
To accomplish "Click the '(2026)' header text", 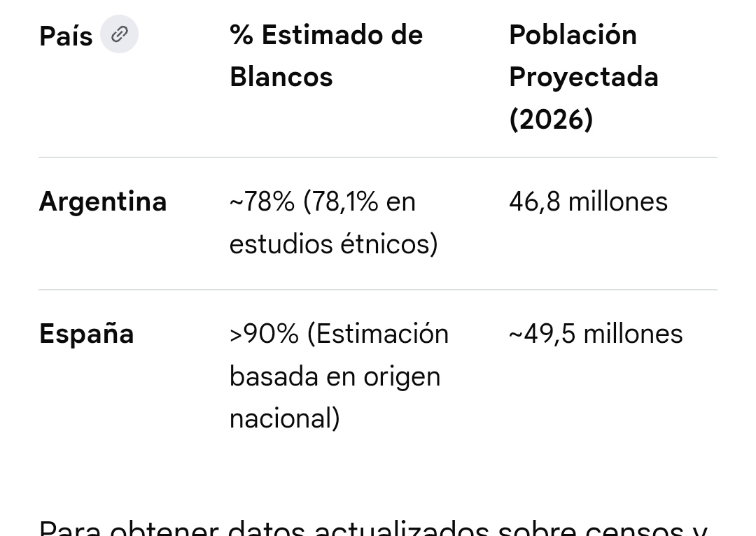I will [551, 119].
